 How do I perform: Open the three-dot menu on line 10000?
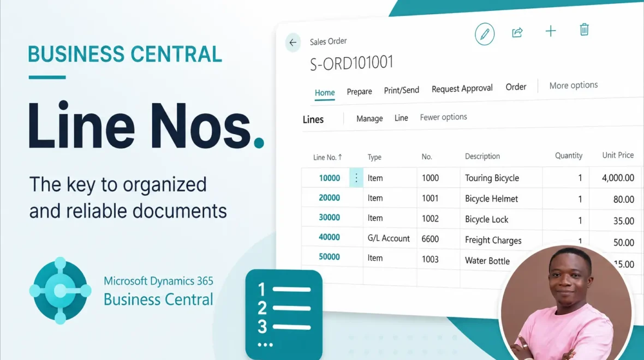coord(356,178)
